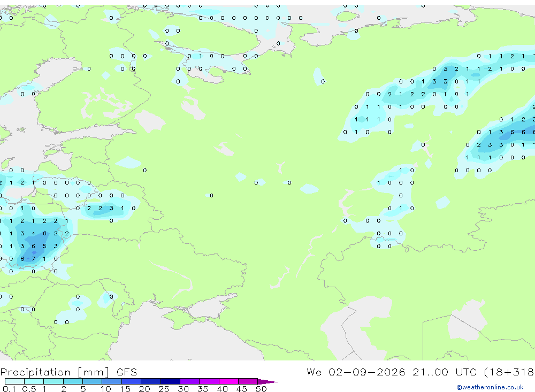Pick the legend swatch between 15 and 20
The image size is (535, 392).
point(132,381)
